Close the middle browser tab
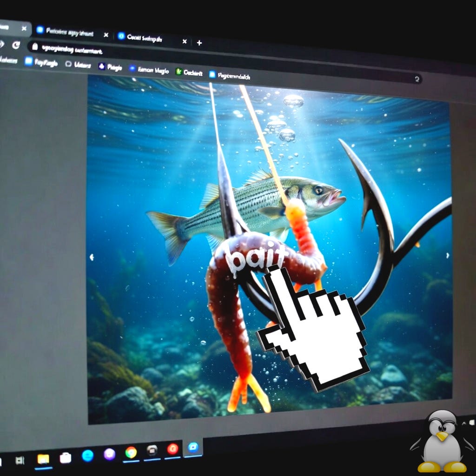The height and width of the screenshot is (476, 476). coord(106,35)
